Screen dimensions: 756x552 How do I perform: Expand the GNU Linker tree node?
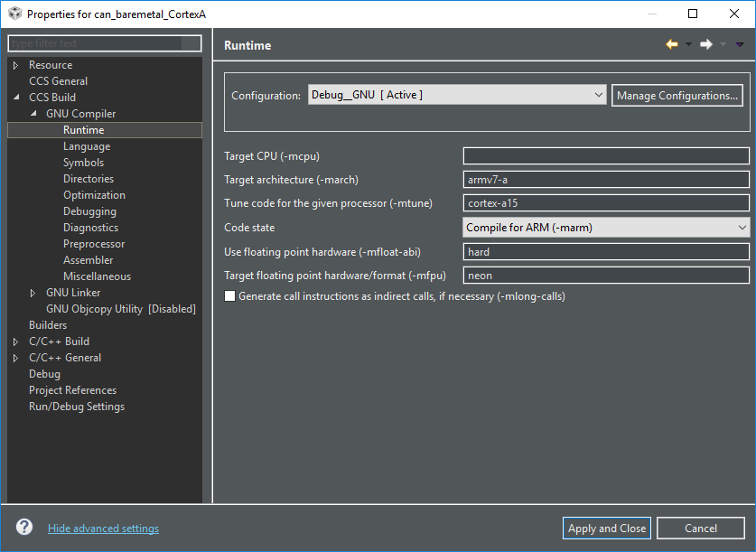click(x=33, y=293)
